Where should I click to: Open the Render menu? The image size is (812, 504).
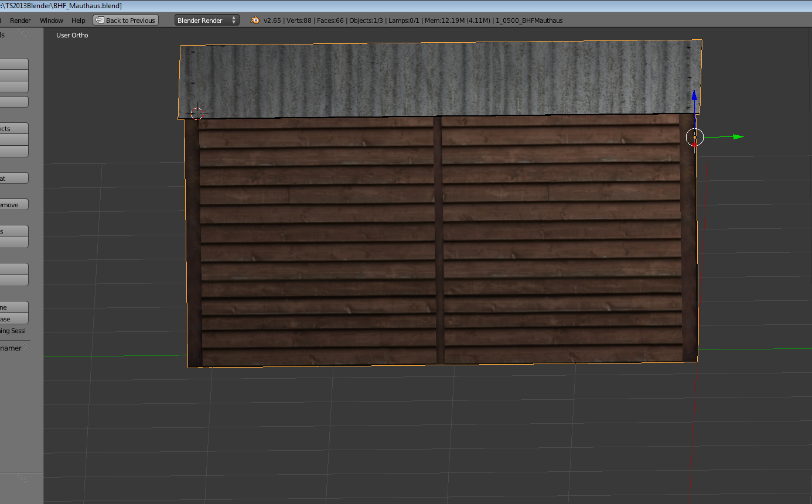point(21,20)
